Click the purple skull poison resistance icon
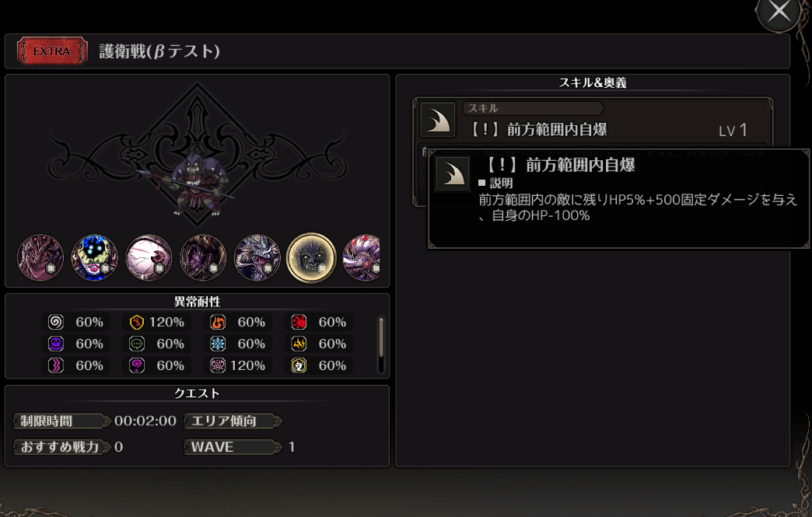 pyautogui.click(x=56, y=344)
